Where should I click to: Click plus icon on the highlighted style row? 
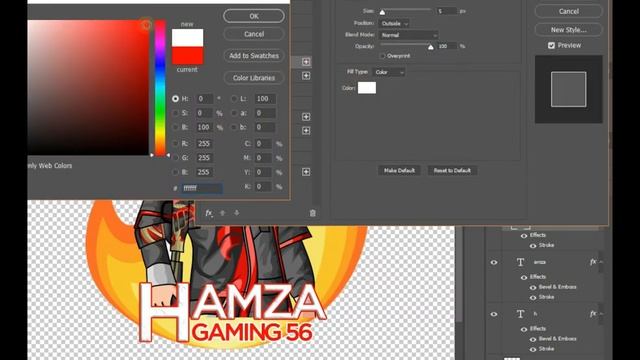tap(306, 62)
